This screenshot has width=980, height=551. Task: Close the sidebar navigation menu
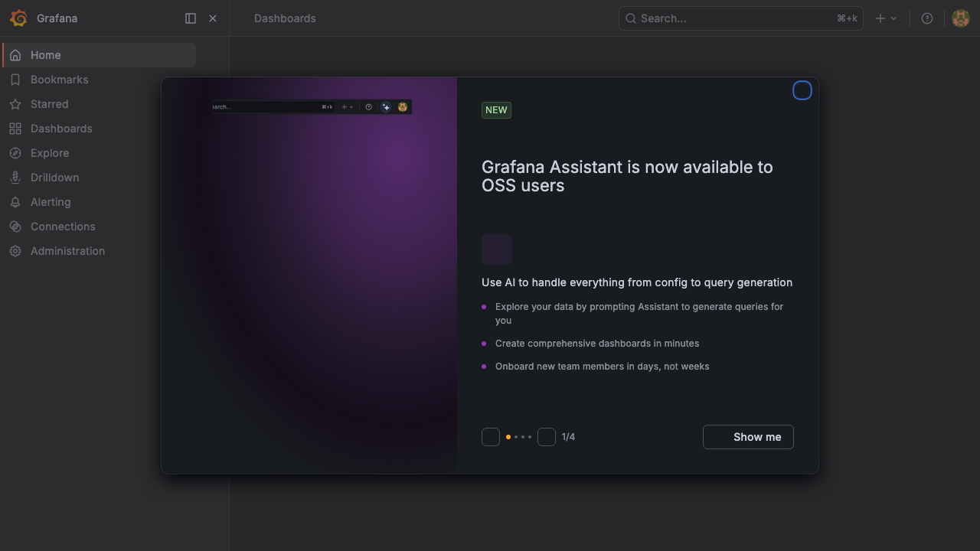click(x=213, y=18)
